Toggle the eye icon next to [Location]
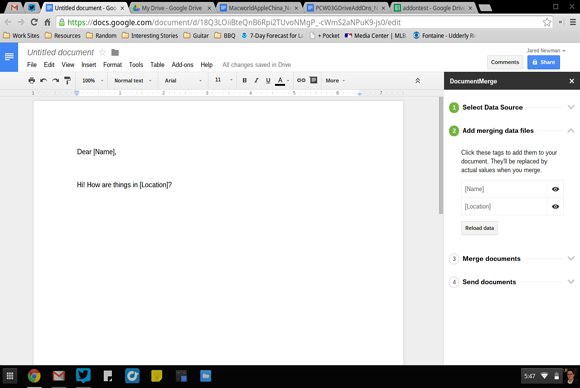 555,206
